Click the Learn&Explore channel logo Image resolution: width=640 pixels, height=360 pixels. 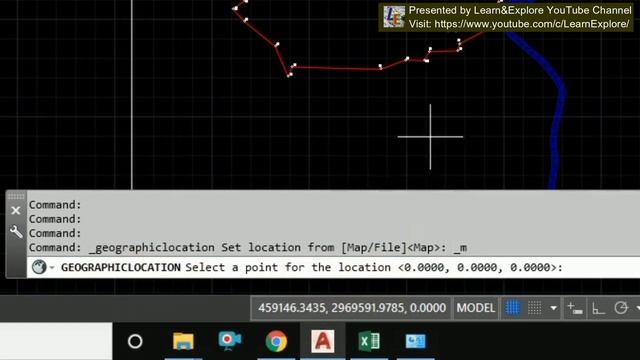[x=394, y=17]
